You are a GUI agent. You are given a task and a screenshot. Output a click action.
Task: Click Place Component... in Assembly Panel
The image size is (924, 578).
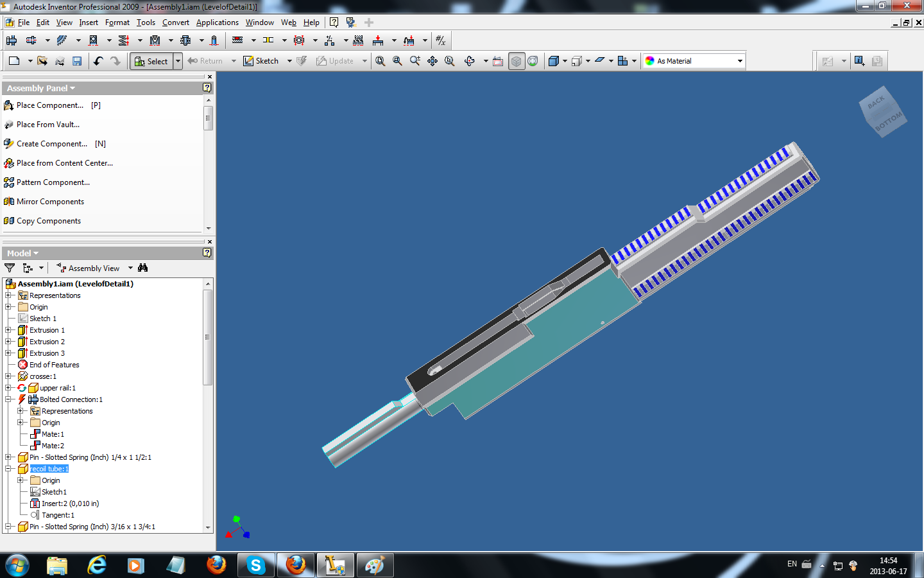click(50, 105)
